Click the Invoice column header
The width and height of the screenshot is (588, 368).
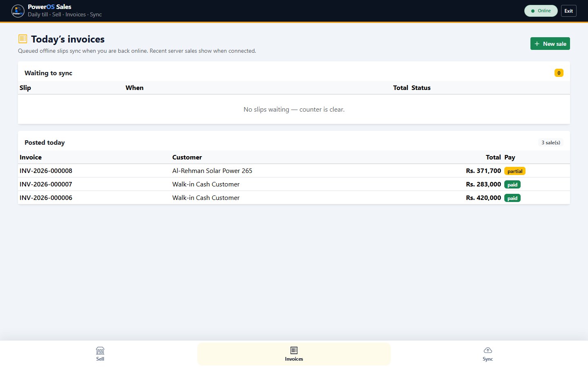click(x=31, y=157)
